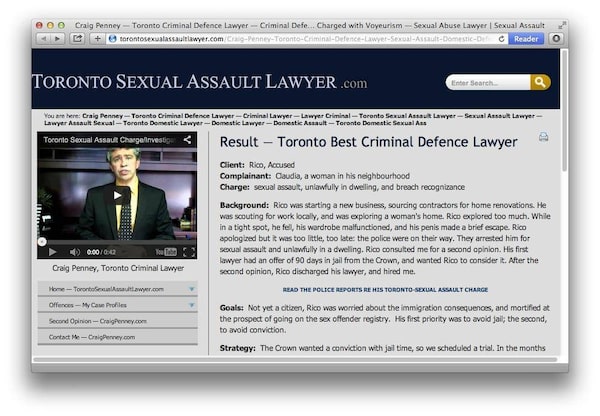600x416 pixels.
Task: Click the Reader button in address bar
Action: coord(525,38)
